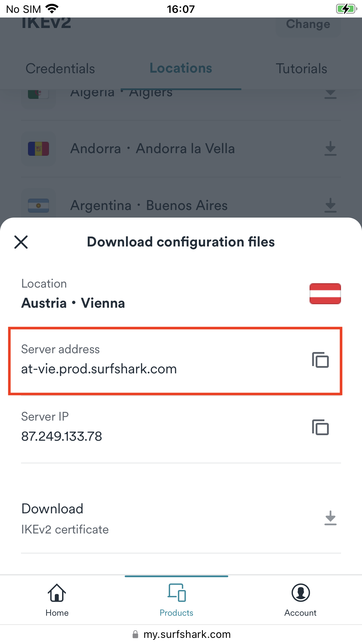Tap the Austria flag icon
Image resolution: width=362 pixels, height=644 pixels.
tap(325, 294)
